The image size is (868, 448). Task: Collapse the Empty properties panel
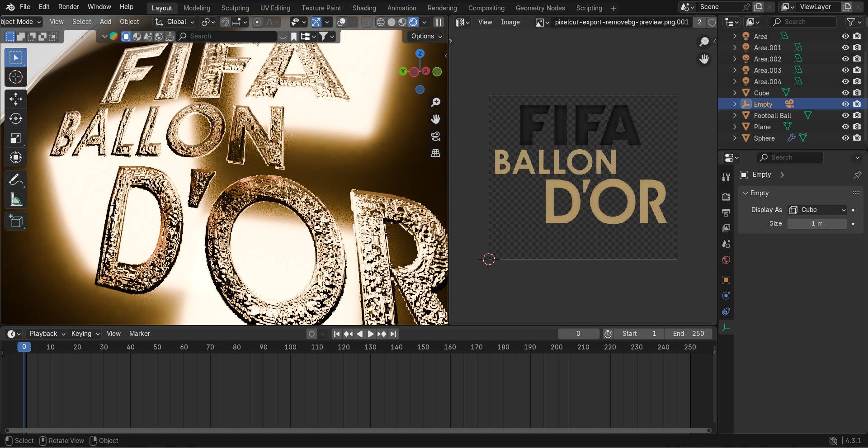pos(745,193)
